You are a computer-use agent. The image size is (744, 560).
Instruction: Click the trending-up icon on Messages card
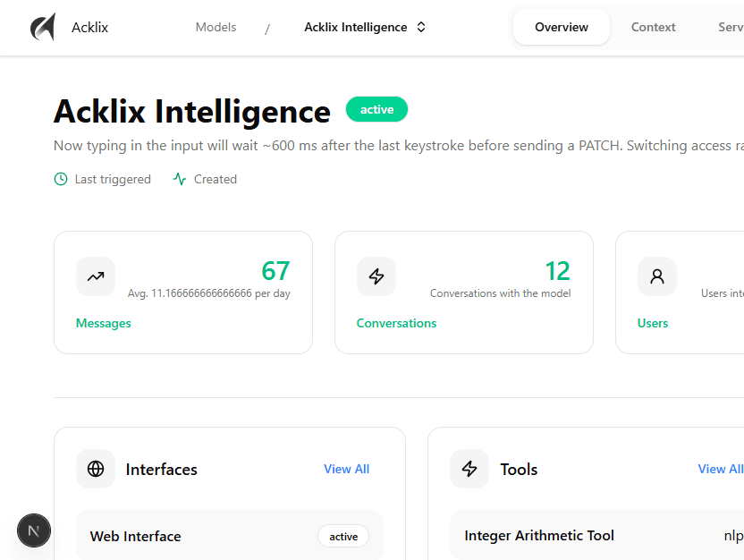(96, 276)
